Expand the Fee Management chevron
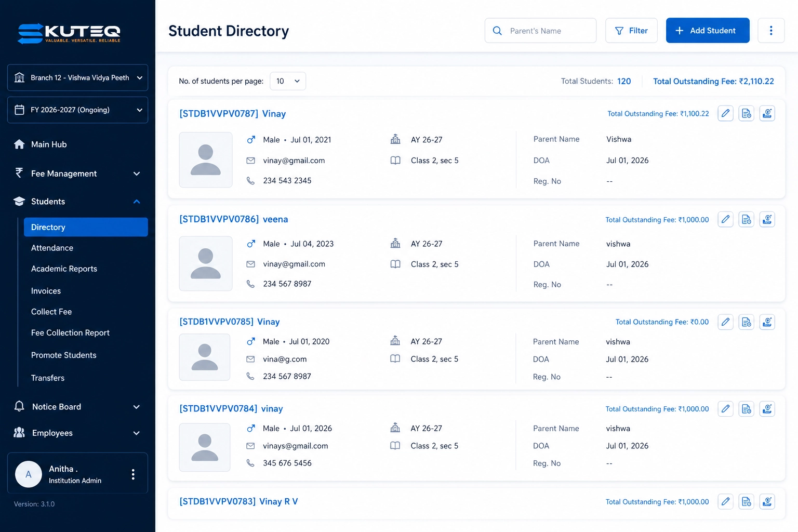The width and height of the screenshot is (798, 532). pyautogui.click(x=137, y=174)
